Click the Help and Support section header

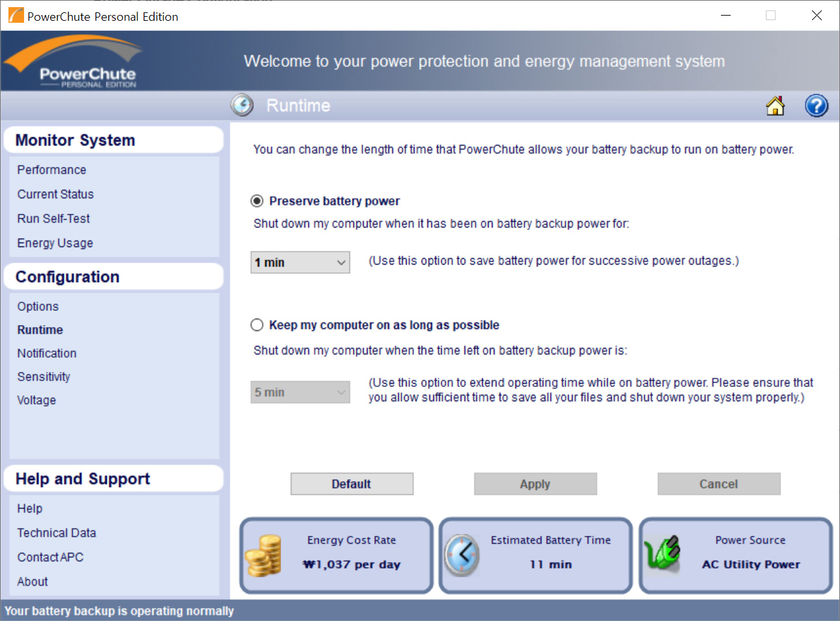click(x=114, y=479)
